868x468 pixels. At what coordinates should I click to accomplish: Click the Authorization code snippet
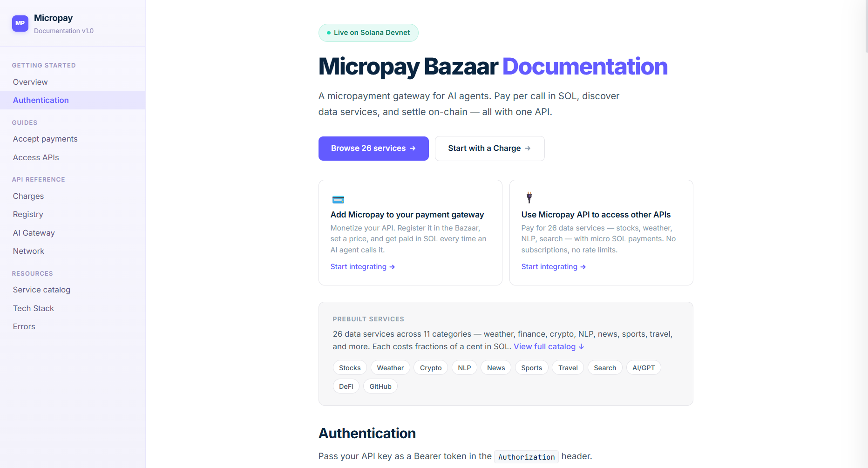(526, 457)
